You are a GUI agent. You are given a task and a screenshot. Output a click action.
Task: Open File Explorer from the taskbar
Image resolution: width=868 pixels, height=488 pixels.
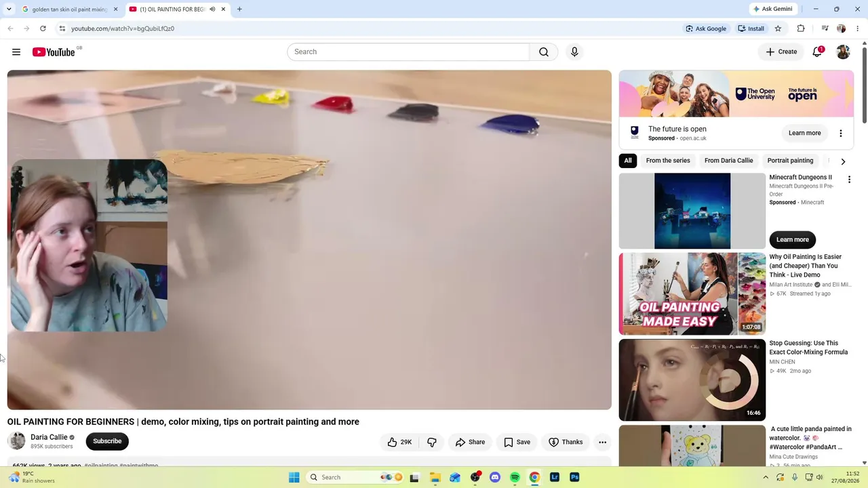click(x=435, y=477)
